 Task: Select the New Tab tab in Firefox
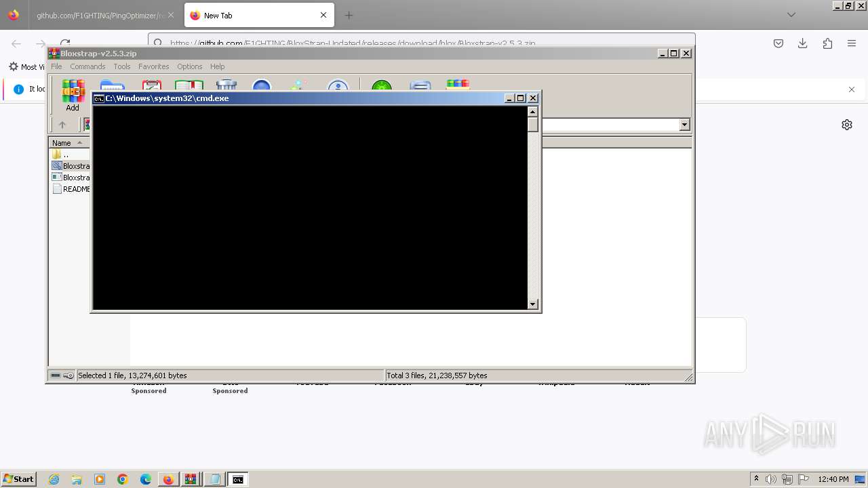click(x=259, y=15)
